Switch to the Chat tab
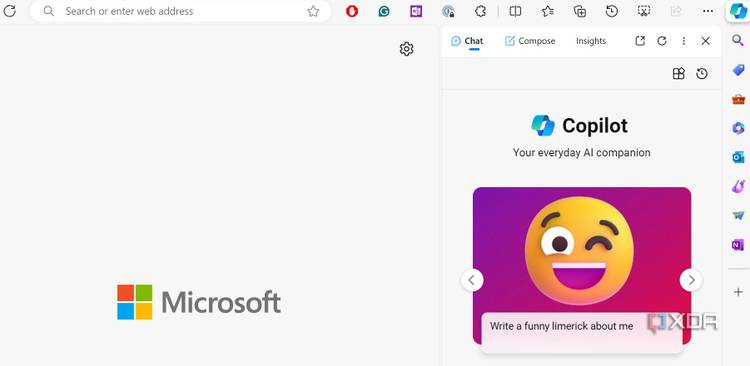The width and height of the screenshot is (750, 366). click(467, 41)
